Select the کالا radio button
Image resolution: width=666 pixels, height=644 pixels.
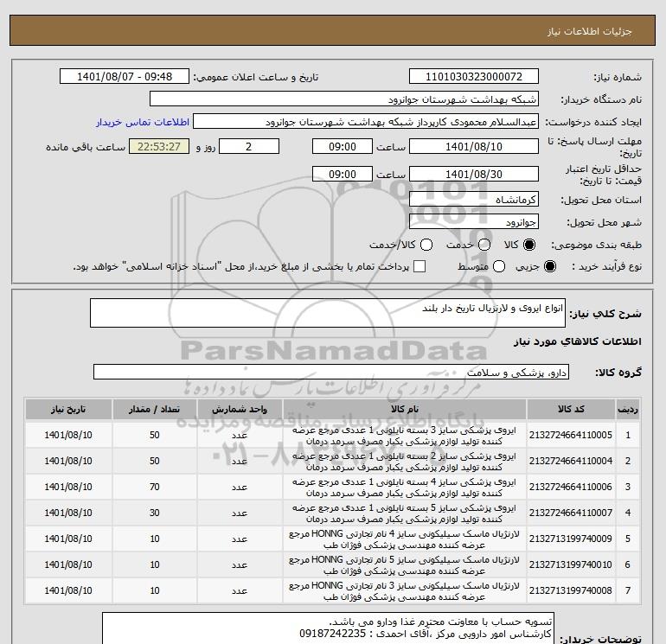tap(529, 245)
